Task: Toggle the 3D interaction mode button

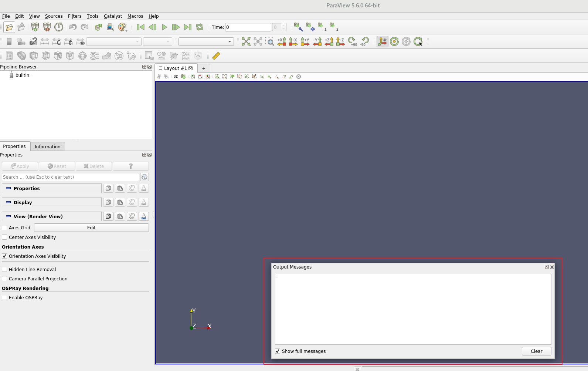Action: click(176, 77)
